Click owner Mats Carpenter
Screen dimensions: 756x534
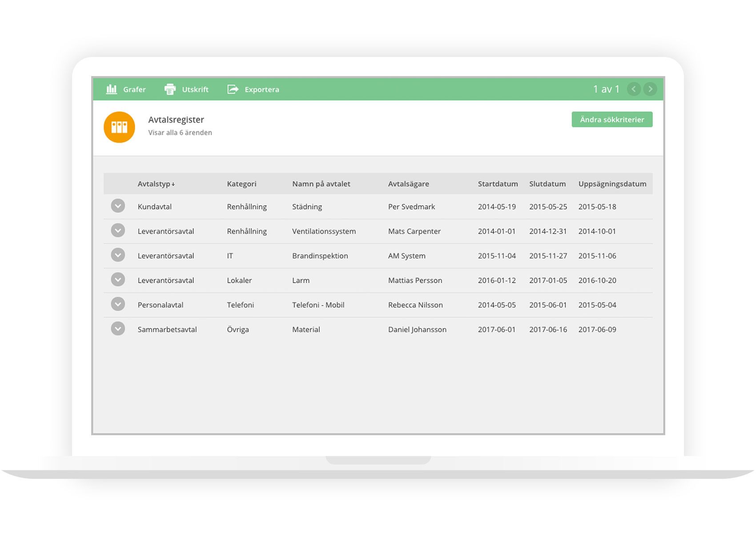pos(414,231)
